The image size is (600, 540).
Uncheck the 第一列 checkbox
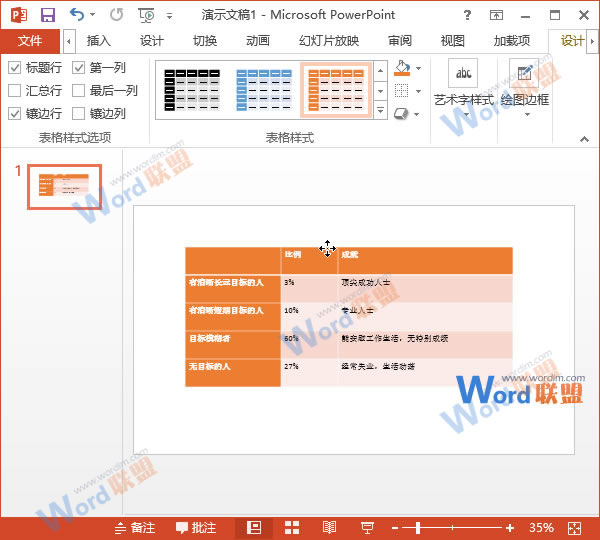coord(78,68)
